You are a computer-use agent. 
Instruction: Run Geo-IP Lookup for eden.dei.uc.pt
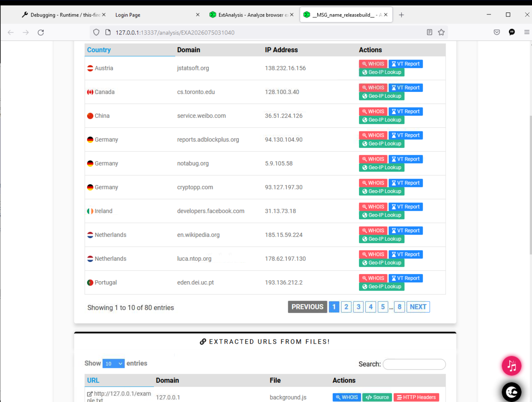(381, 287)
